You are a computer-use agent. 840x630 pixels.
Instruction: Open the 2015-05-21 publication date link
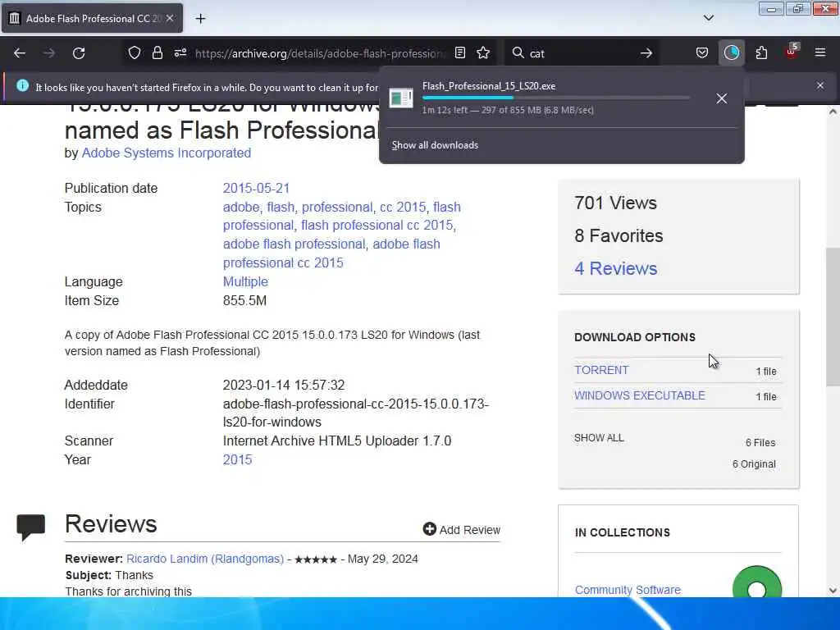pos(256,189)
